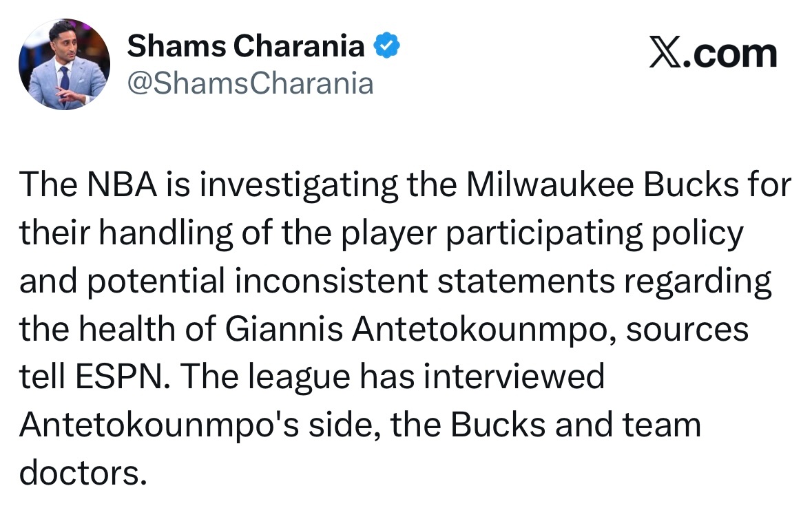Click the blue verified checkmark badge
This screenshot has height=508, width=812.
(386, 47)
